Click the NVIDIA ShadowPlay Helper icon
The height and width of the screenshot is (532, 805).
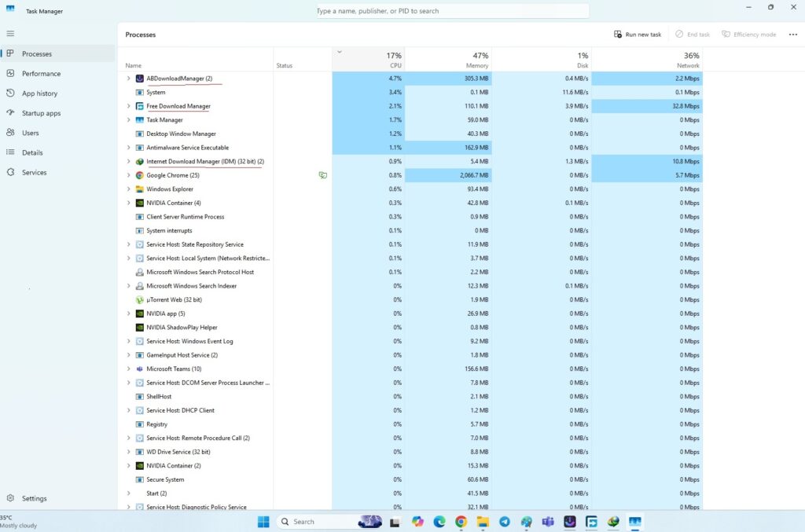tap(140, 328)
